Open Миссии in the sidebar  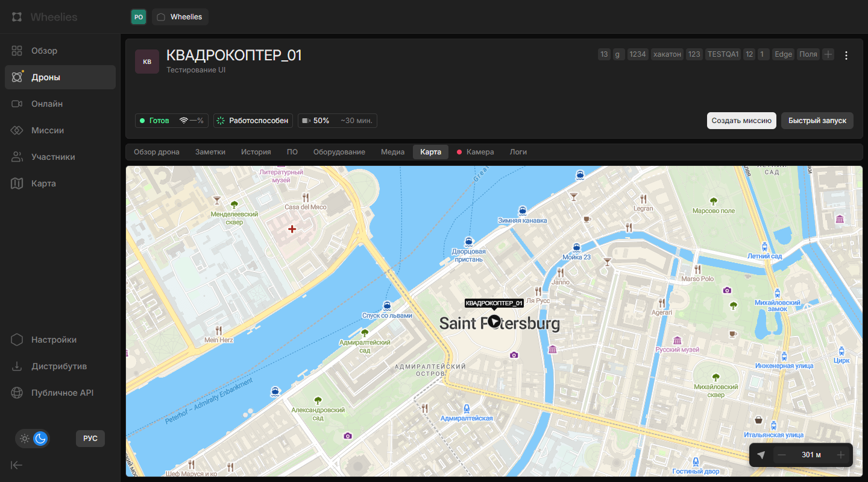(x=48, y=130)
